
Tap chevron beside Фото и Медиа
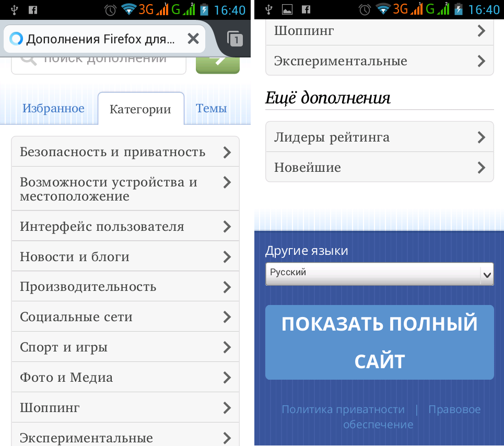click(x=227, y=378)
